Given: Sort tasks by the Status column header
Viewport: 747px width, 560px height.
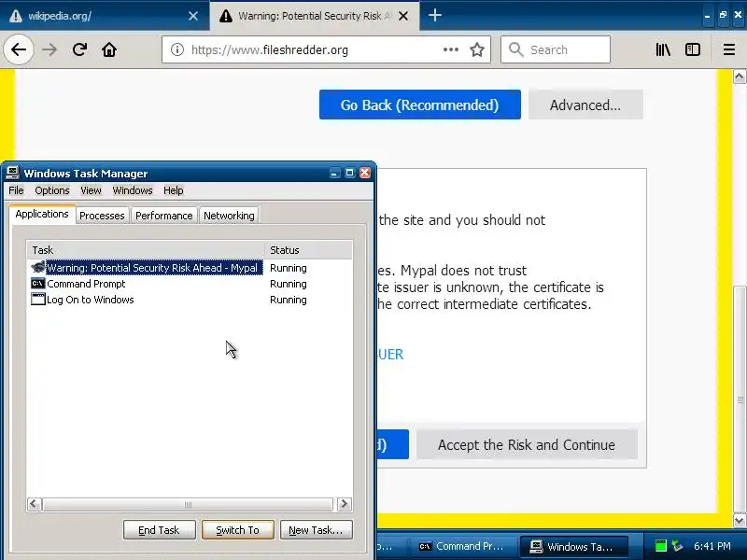Looking at the screenshot, I should coord(308,250).
